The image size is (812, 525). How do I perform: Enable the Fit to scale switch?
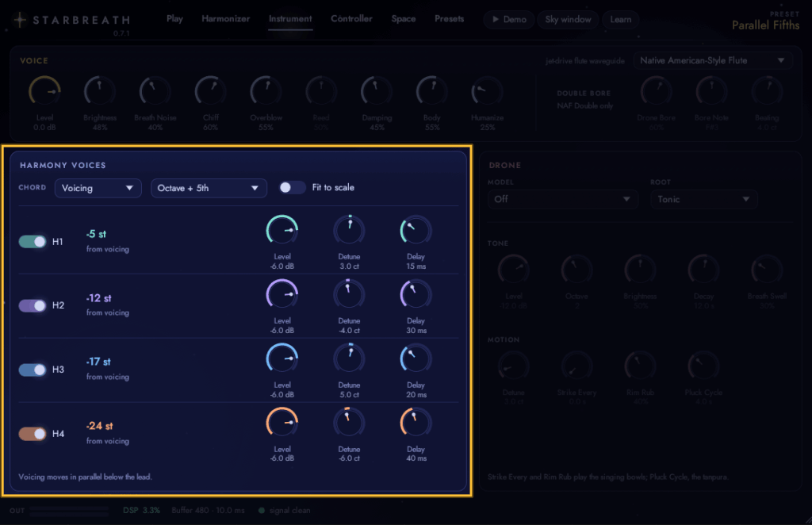coord(292,187)
